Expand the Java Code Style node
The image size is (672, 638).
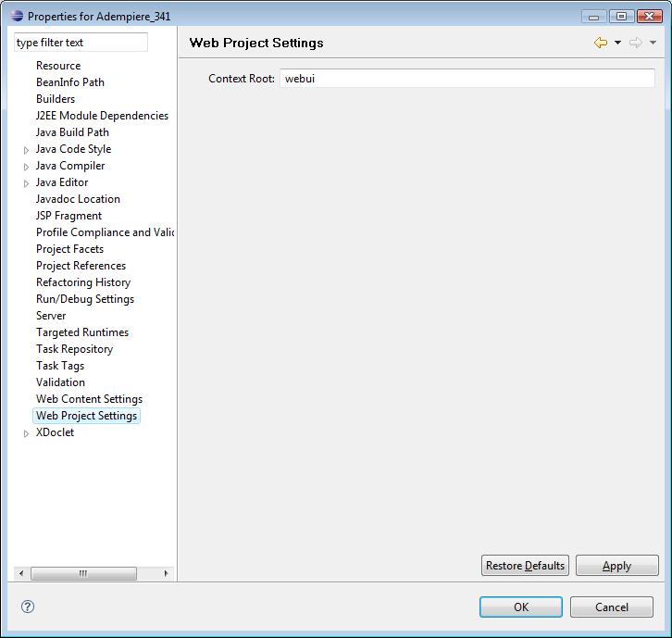pos(26,150)
